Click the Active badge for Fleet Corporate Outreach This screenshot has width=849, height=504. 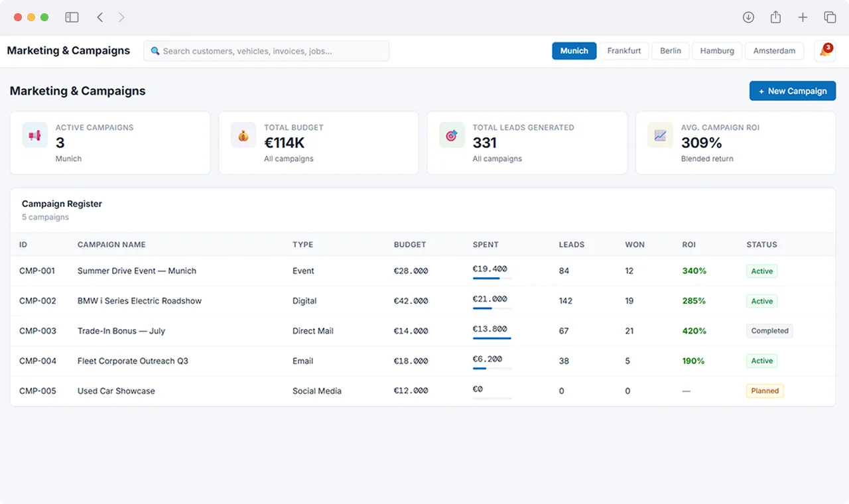pyautogui.click(x=761, y=361)
